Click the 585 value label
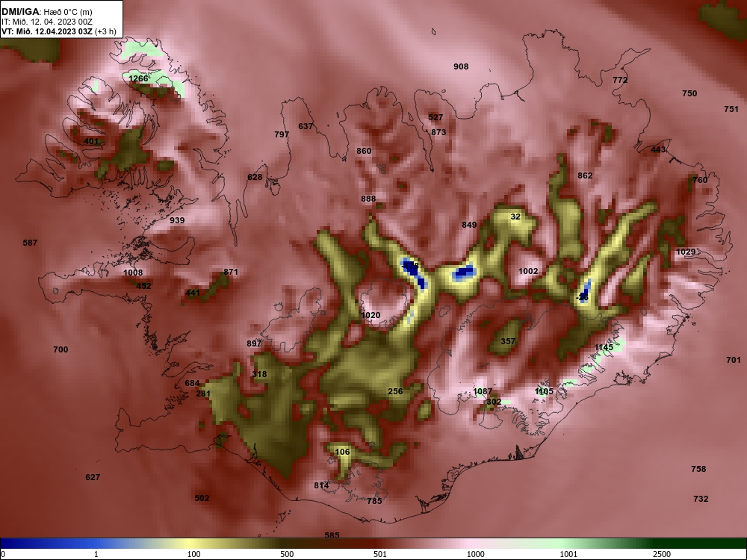747x560 pixels. coord(332,535)
